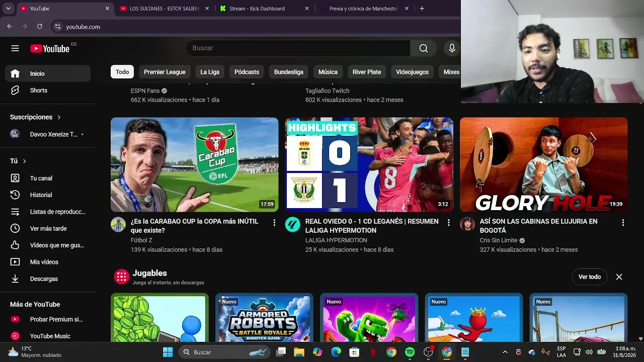Open the taskbar weather widget
The height and width of the screenshot is (362, 644).
(35, 352)
